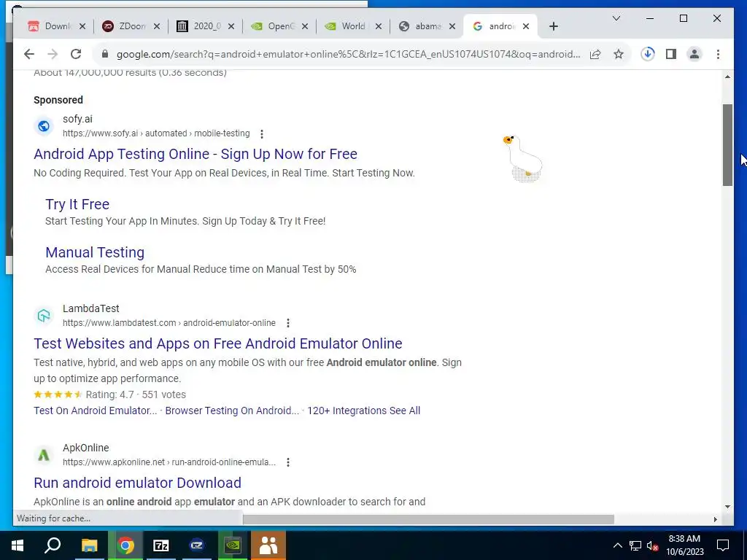Image resolution: width=747 pixels, height=560 pixels.
Task: Click the browser forward arrow
Action: 53,54
